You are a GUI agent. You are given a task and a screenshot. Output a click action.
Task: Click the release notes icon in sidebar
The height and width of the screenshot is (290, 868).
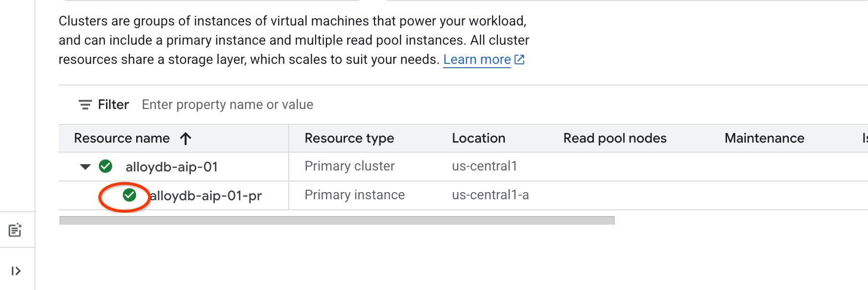(15, 230)
